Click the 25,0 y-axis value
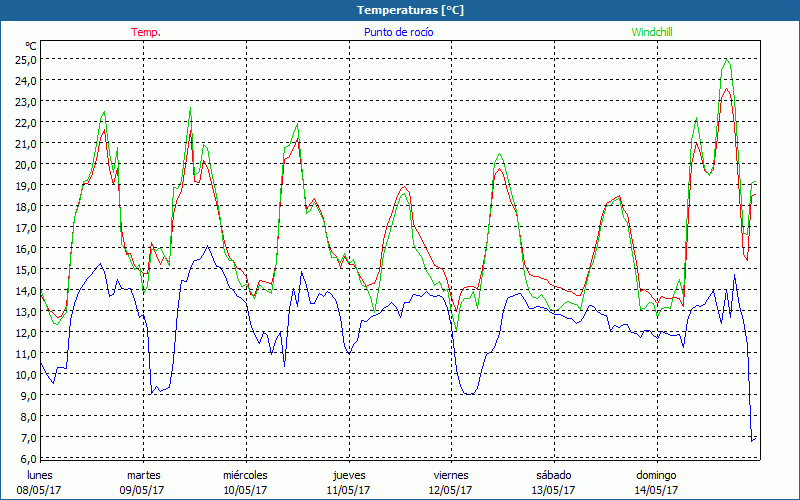The image size is (800, 500). coord(25,59)
